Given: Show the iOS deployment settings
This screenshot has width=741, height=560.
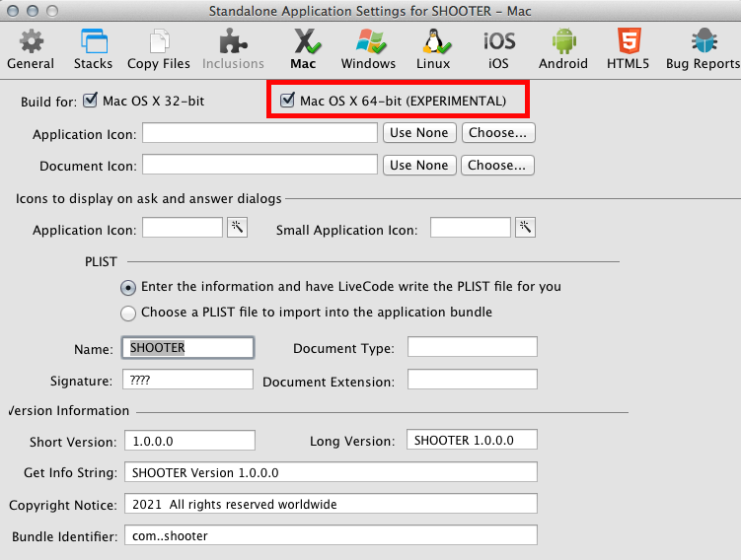Looking at the screenshot, I should (498, 48).
